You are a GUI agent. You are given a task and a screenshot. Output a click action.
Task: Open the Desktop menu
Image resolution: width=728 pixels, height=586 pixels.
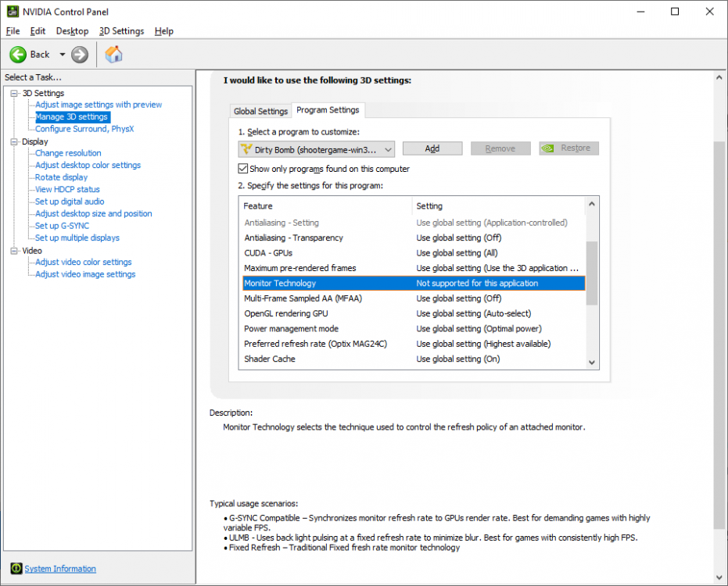coord(72,31)
